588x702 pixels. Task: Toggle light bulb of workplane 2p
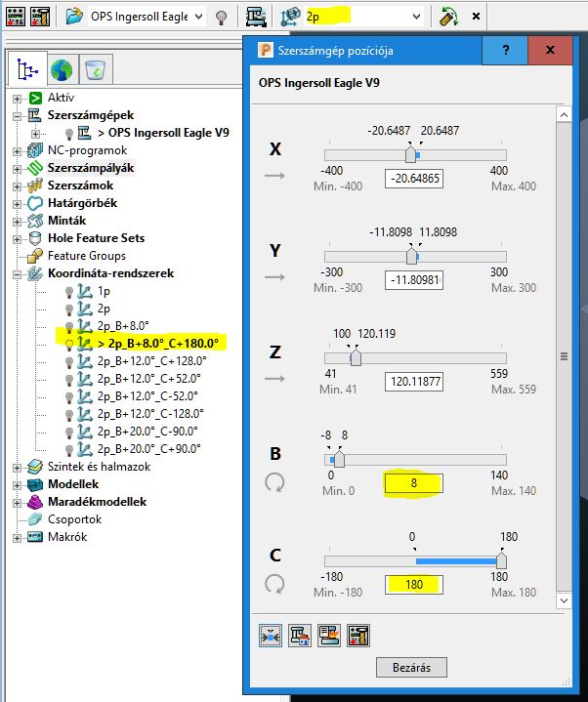[x=69, y=310]
